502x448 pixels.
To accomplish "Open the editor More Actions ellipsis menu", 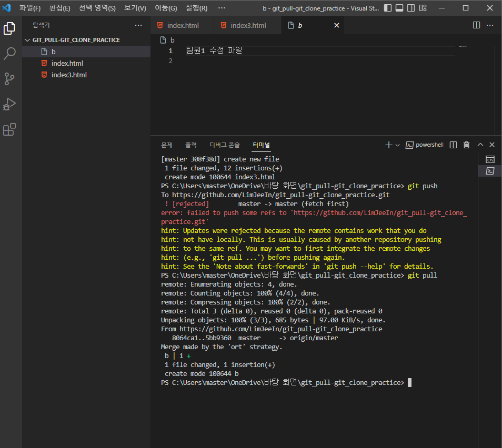I will [x=490, y=25].
